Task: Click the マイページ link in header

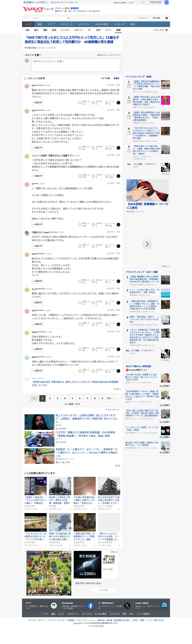Action: (x=144, y=18)
